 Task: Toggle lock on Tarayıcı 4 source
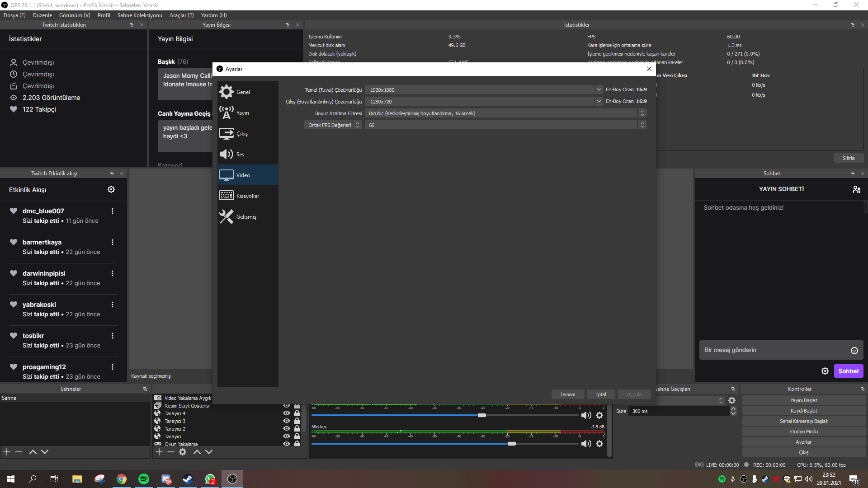(x=297, y=413)
